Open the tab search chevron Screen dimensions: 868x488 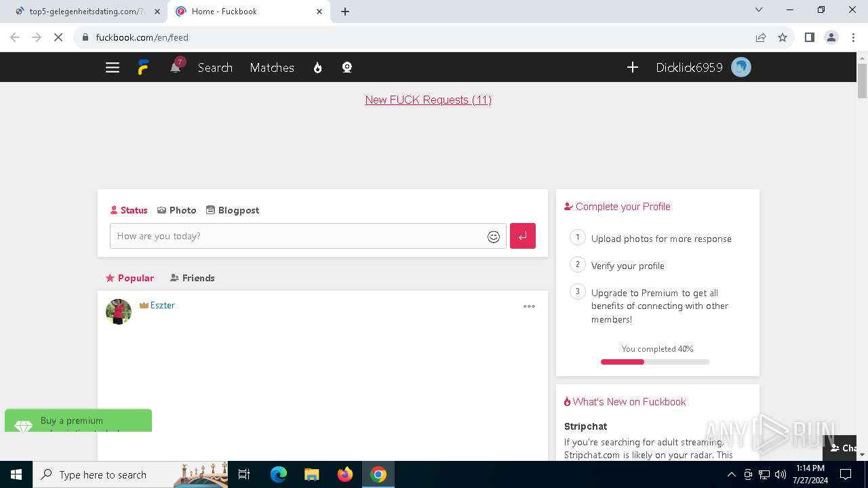[x=759, y=9]
